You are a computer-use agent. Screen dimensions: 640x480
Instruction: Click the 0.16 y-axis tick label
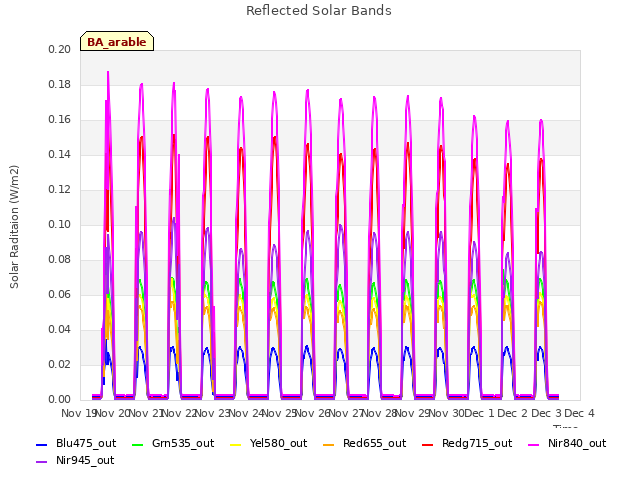[60, 120]
